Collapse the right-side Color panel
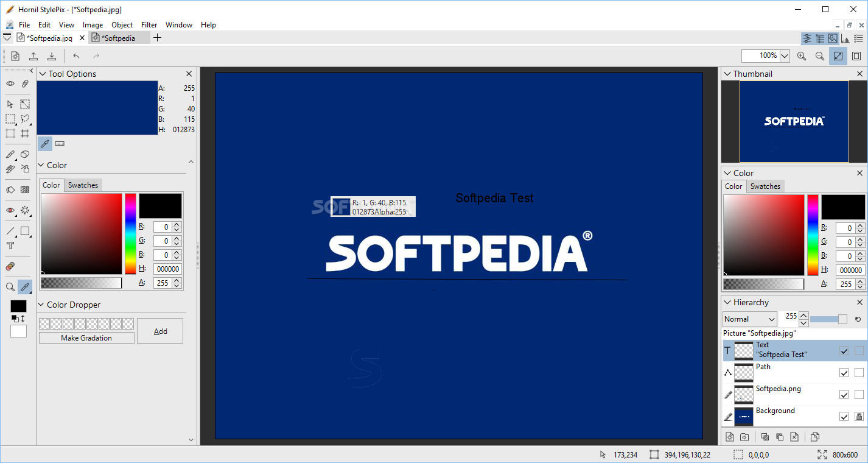The image size is (868, 463). tap(727, 173)
